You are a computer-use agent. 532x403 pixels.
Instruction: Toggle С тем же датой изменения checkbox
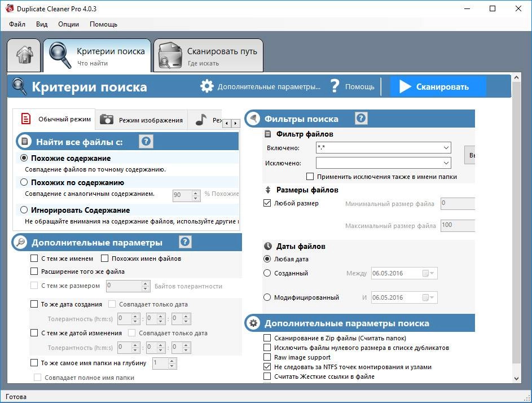coord(34,332)
